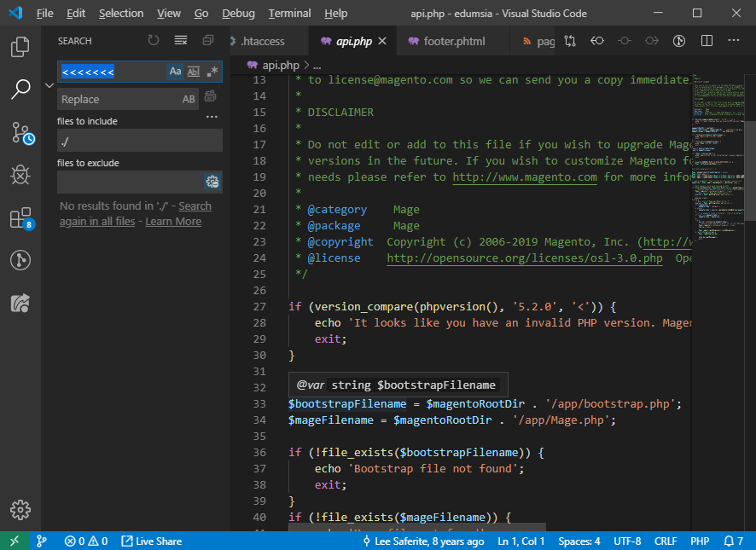
Task: Refresh the search results
Action: click(x=154, y=40)
